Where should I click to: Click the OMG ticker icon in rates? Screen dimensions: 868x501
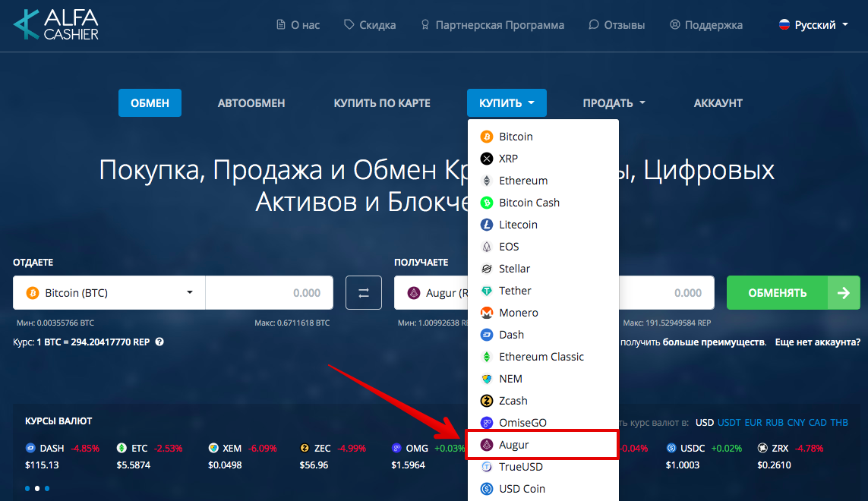coord(396,448)
